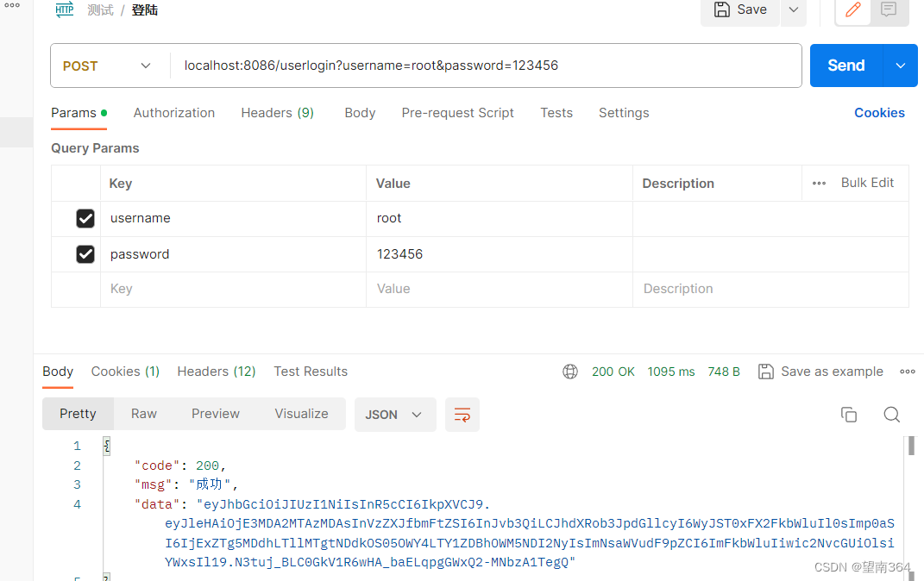Select the Pretty view
The width and height of the screenshot is (924, 581).
(x=78, y=414)
